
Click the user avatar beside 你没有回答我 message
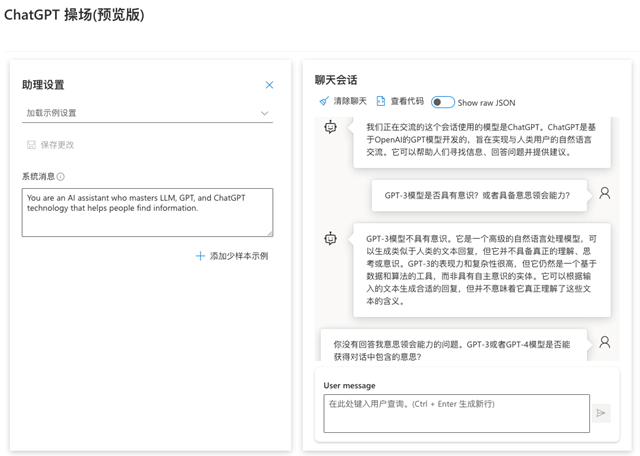[605, 342]
